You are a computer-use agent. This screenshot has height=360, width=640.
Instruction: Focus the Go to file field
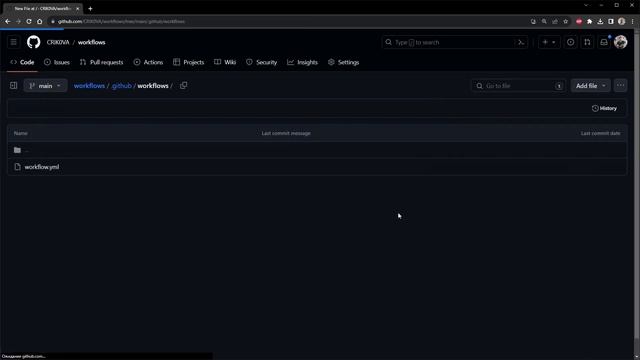point(518,86)
